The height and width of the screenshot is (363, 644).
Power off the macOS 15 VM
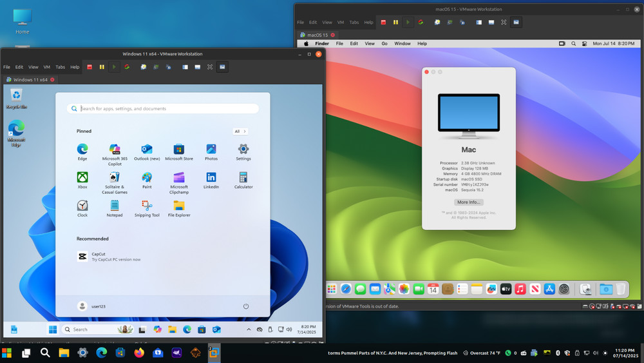[383, 22]
